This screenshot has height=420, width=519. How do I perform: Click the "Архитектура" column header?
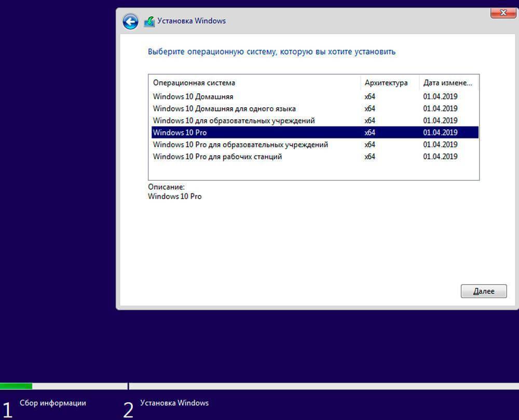386,83
